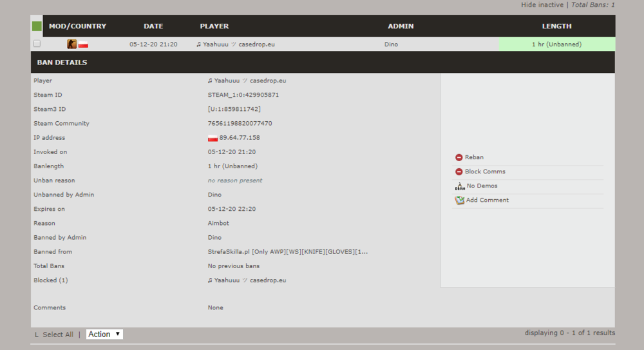The height and width of the screenshot is (350, 644).
Task: Click the Steam ID value STEAM_1:0:429905871
Action: (243, 95)
